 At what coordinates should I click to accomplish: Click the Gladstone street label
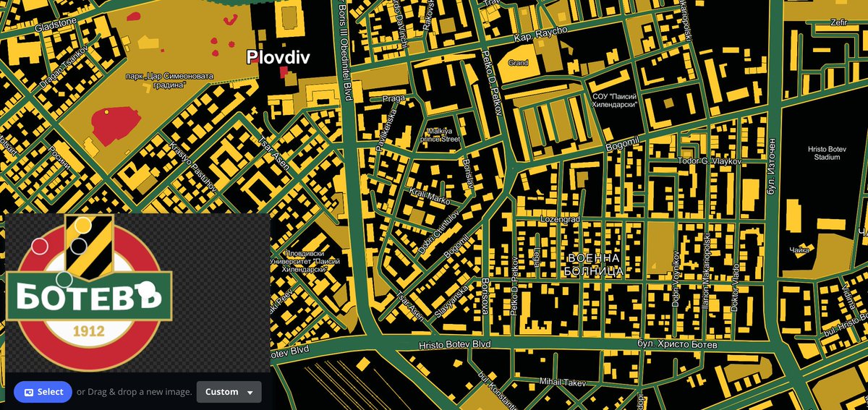(54, 27)
